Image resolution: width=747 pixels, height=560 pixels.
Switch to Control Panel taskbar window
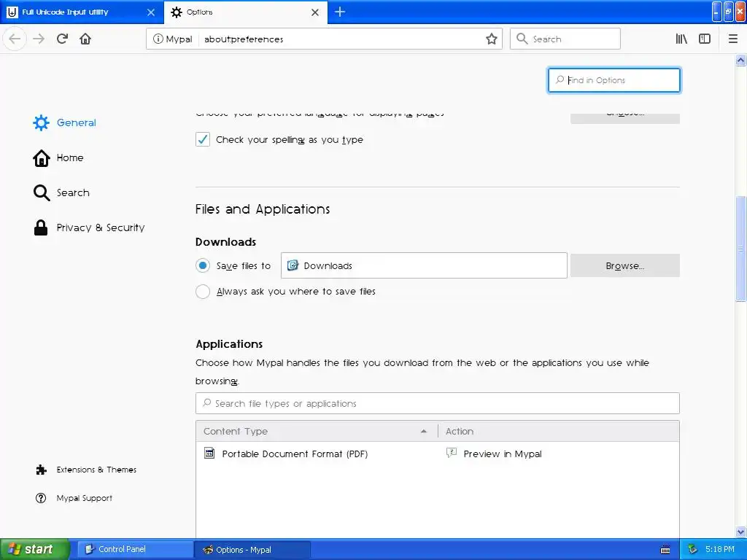point(135,549)
